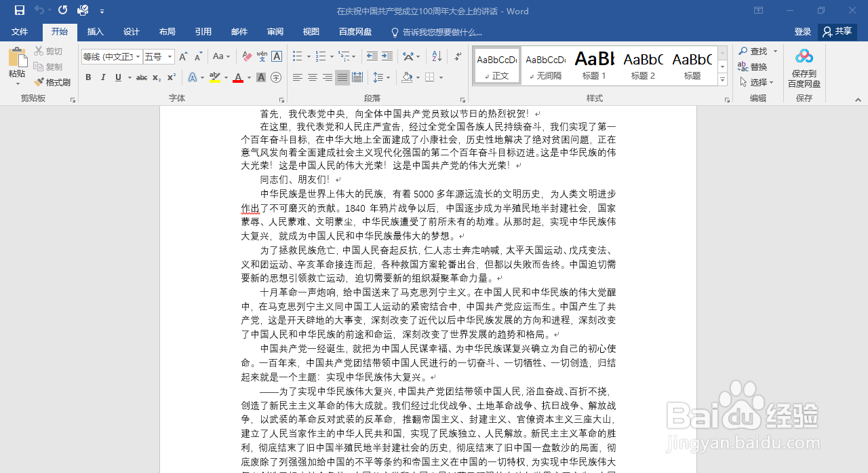Toggle justified text alignment
This screenshot has width=868, height=473.
342,77
